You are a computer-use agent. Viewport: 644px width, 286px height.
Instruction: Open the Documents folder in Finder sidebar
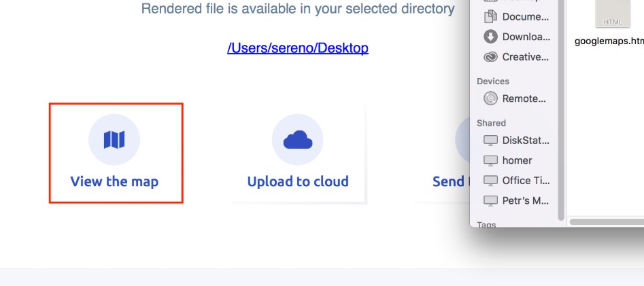pos(517,17)
